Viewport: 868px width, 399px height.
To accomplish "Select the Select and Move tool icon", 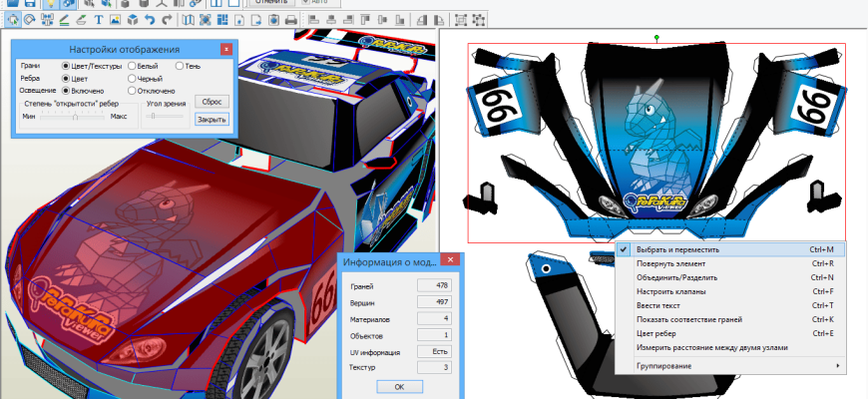I will pos(13,20).
